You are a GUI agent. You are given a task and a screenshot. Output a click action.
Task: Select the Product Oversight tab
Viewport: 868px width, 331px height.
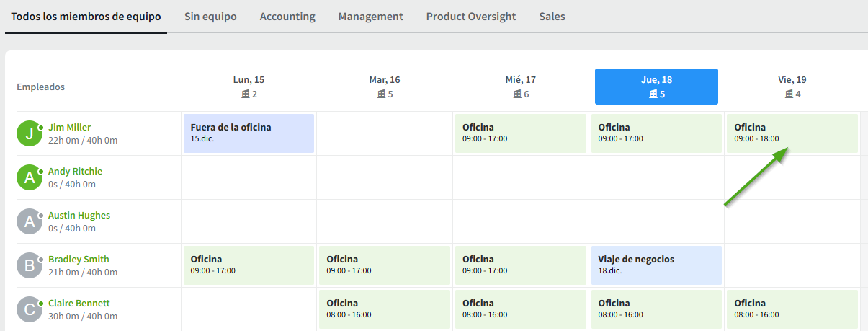coord(471,17)
